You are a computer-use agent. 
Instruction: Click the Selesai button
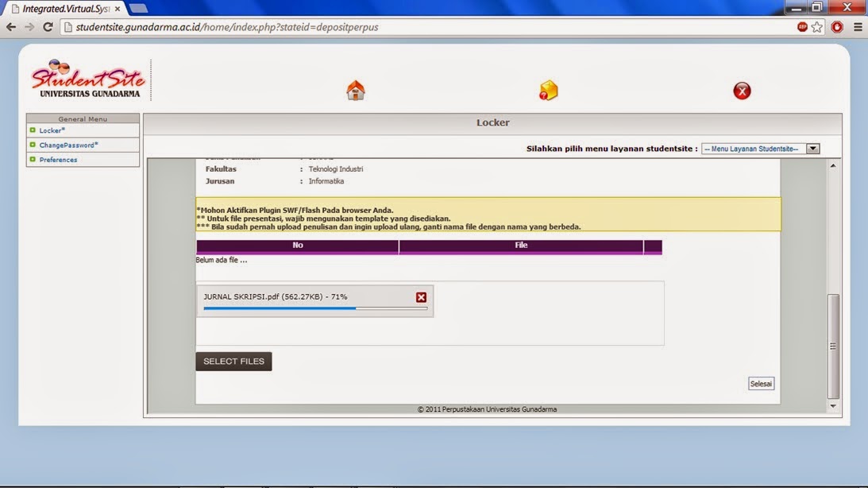point(761,383)
